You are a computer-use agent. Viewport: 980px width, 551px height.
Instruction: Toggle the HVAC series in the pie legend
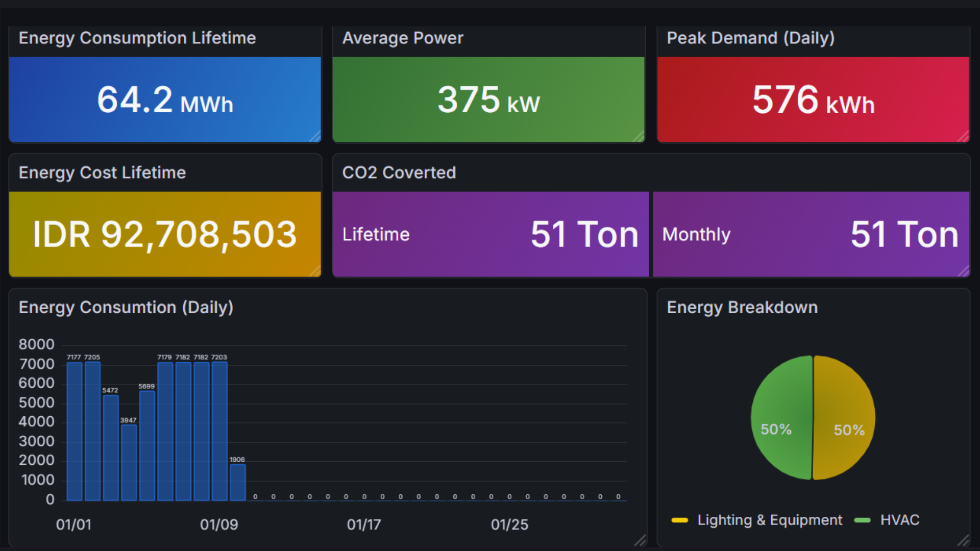pyautogui.click(x=899, y=520)
